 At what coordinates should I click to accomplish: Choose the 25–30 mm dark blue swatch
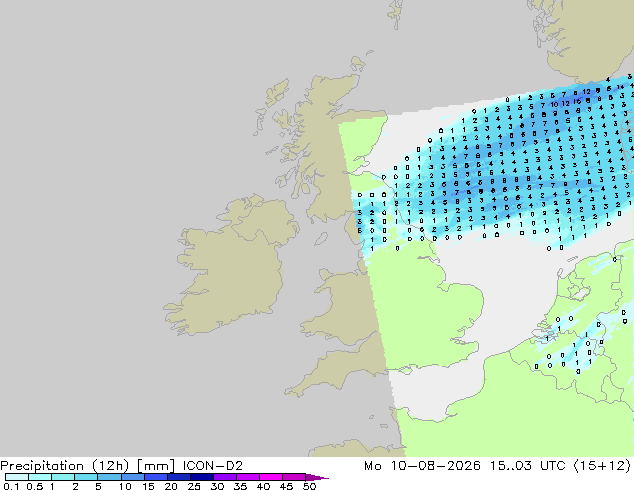201,477
